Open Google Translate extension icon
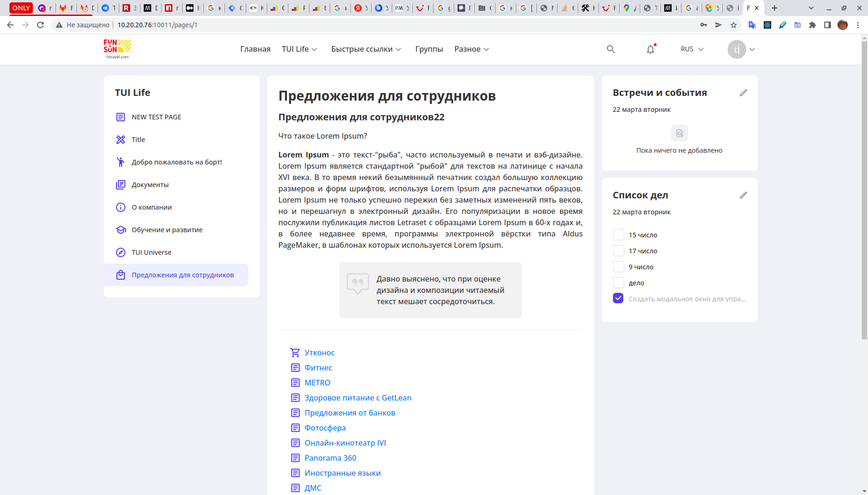Viewport: 868px width, 495px height. 752,25
